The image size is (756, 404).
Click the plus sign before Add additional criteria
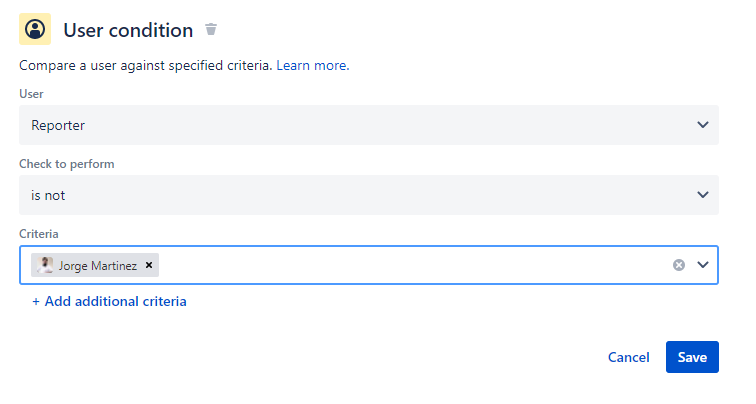tap(36, 302)
